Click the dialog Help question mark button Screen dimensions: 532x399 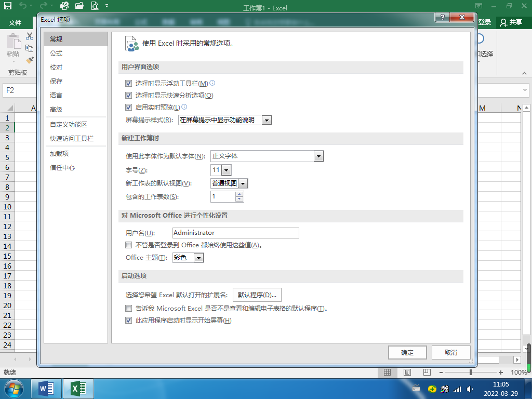click(x=443, y=17)
